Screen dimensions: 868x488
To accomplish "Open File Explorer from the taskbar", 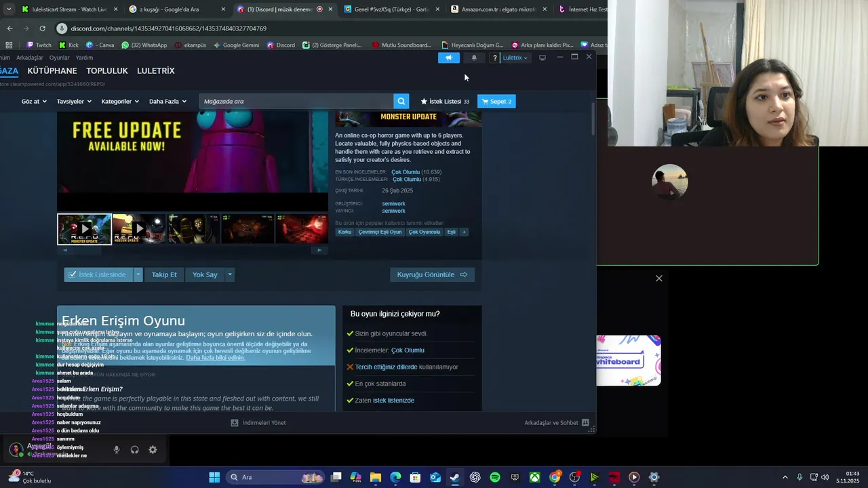I will pos(376,477).
